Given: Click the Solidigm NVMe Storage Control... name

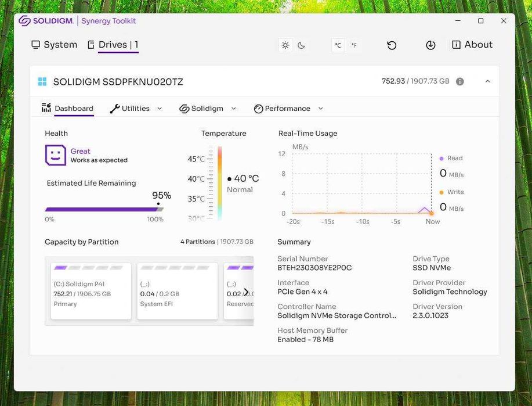Looking at the screenshot, I should (336, 315).
